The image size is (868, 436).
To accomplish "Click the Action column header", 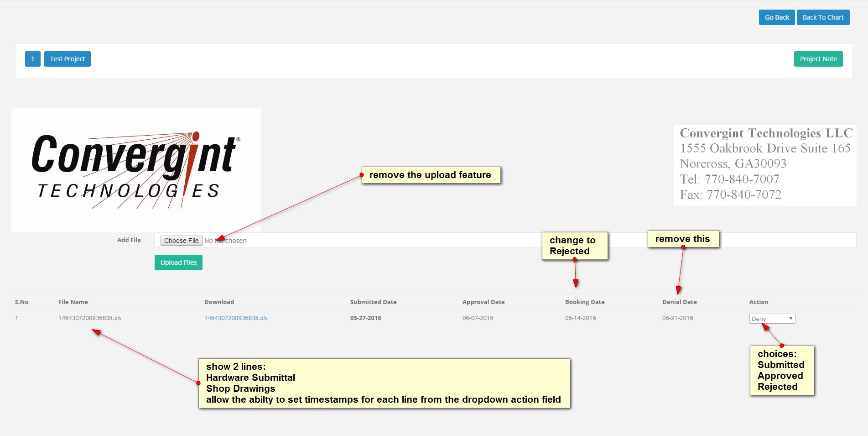I will [x=759, y=302].
